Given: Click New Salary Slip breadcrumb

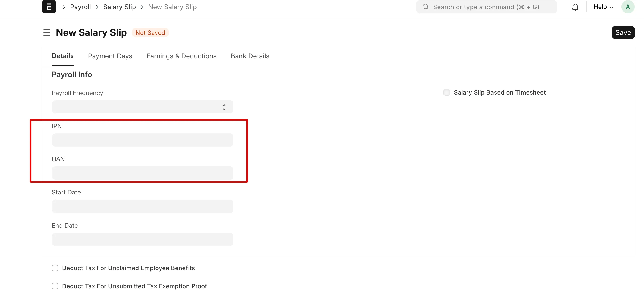Looking at the screenshot, I should [x=172, y=7].
